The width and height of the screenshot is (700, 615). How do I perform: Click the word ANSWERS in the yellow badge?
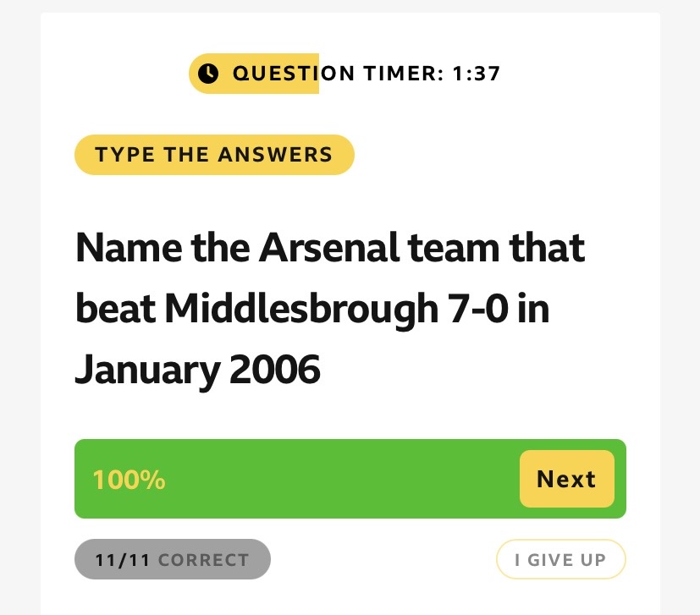point(275,155)
